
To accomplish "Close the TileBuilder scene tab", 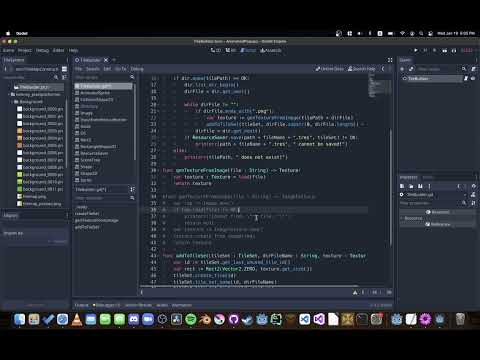I will click(106, 60).
